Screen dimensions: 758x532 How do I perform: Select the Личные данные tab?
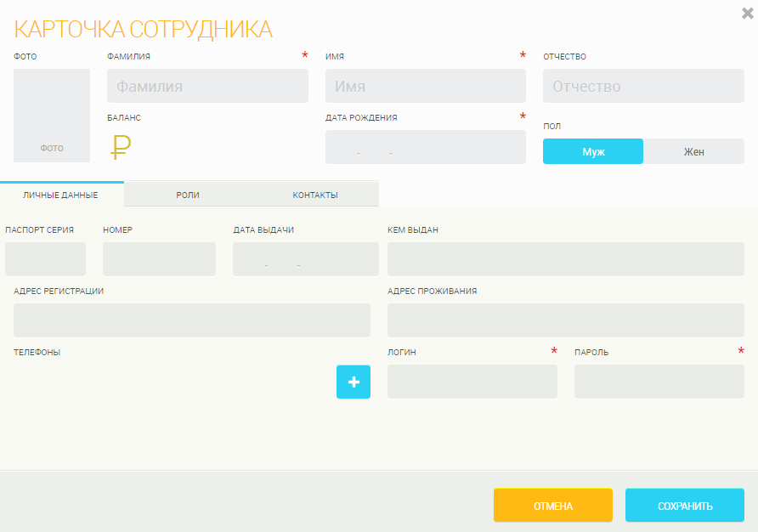61,195
